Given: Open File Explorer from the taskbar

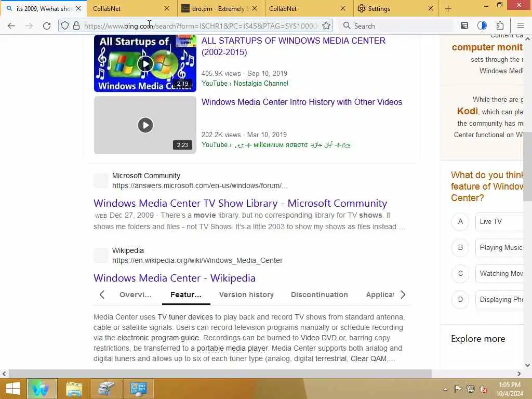Looking at the screenshot, I should (74, 389).
